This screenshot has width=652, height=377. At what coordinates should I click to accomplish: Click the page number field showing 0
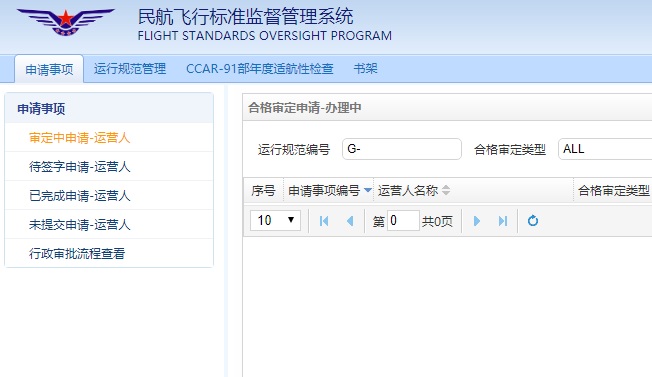(x=403, y=220)
